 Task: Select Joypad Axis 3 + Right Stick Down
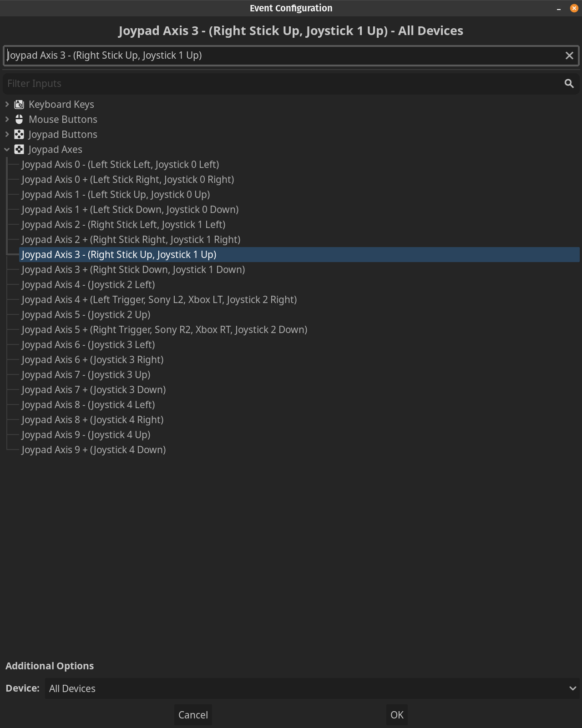[x=133, y=269]
